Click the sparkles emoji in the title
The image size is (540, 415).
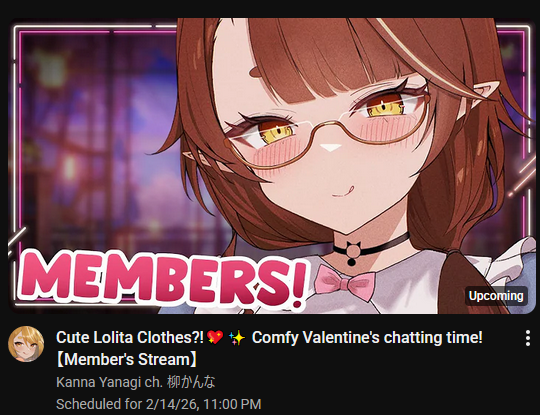pyautogui.click(x=237, y=338)
